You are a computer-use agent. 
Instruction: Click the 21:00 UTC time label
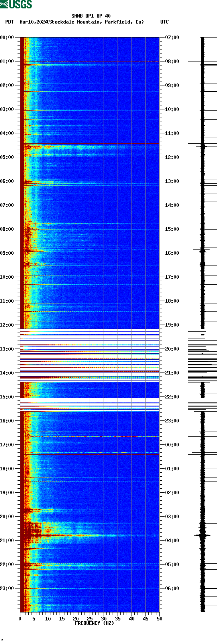tap(172, 373)
